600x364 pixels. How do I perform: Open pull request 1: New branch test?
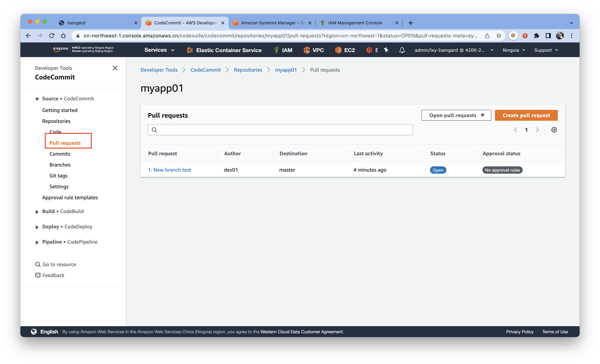(x=169, y=170)
